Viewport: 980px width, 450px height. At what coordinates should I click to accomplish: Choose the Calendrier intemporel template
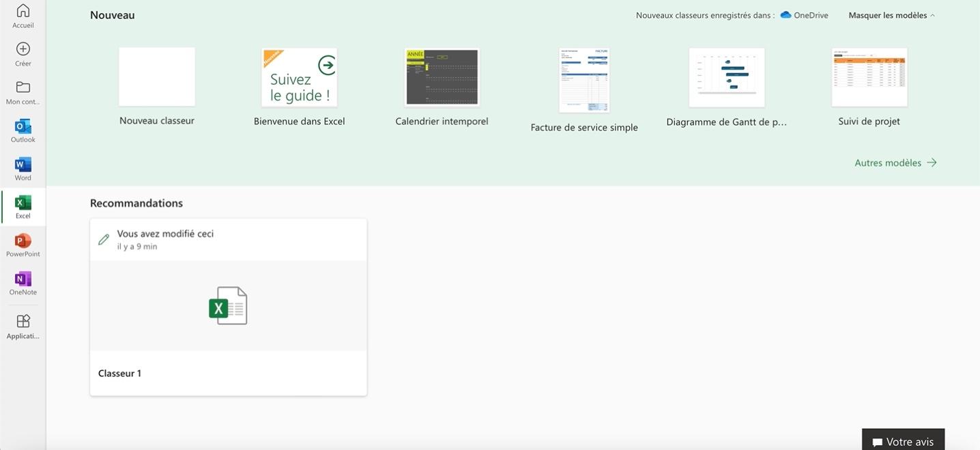coord(442,77)
